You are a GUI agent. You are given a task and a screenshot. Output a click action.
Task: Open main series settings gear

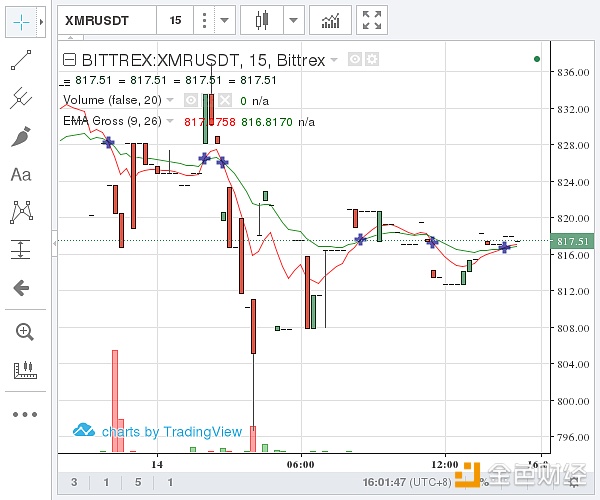point(372,59)
